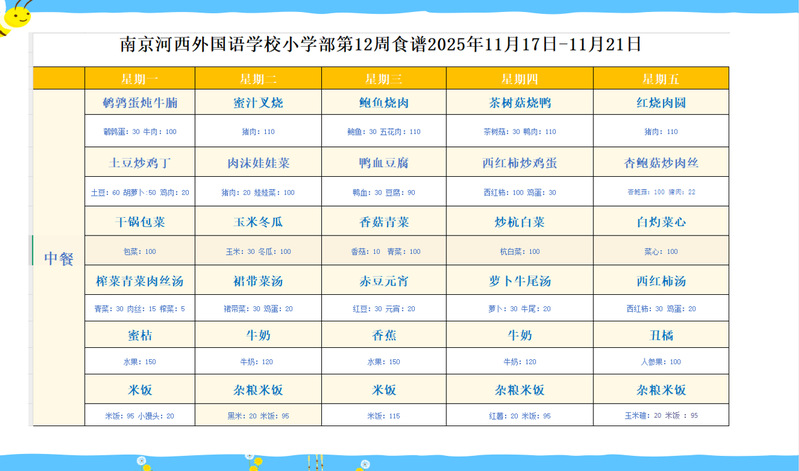Click the 鹌鹑蛋炖牛腩 dish cell

(140, 104)
